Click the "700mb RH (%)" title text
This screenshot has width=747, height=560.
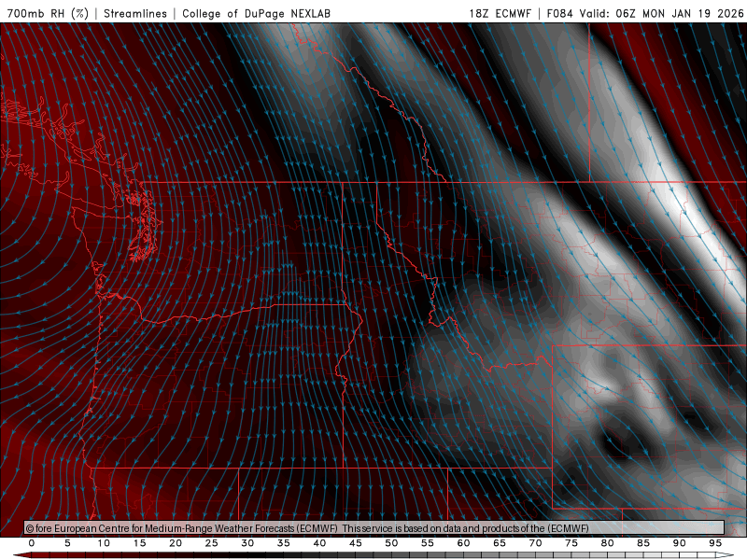tap(48, 13)
